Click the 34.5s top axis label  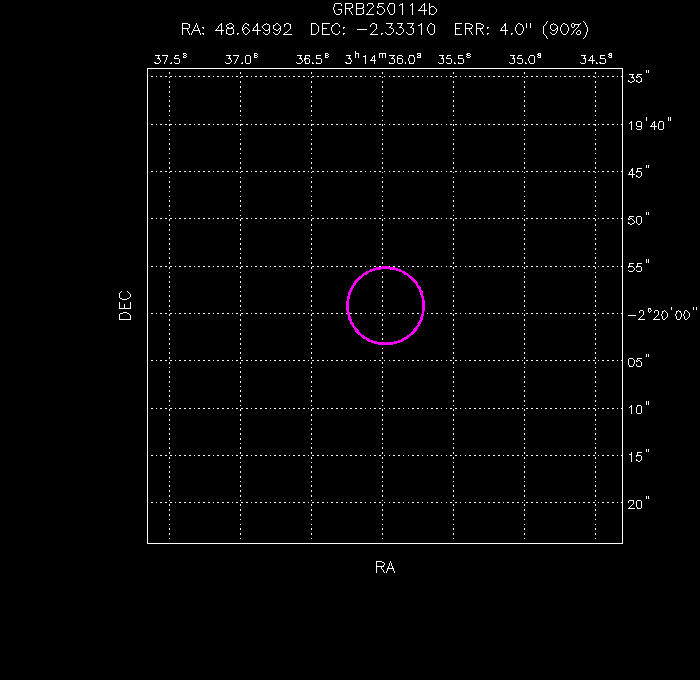click(x=596, y=60)
